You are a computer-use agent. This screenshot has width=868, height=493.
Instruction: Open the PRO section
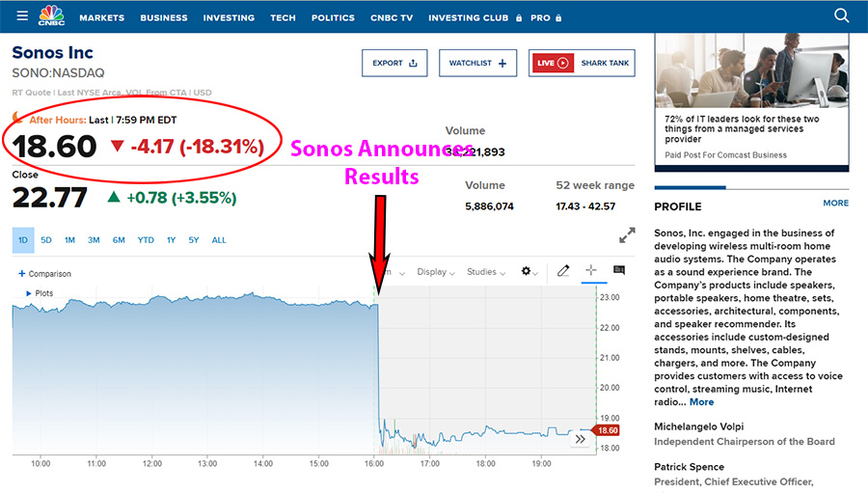[x=540, y=17]
